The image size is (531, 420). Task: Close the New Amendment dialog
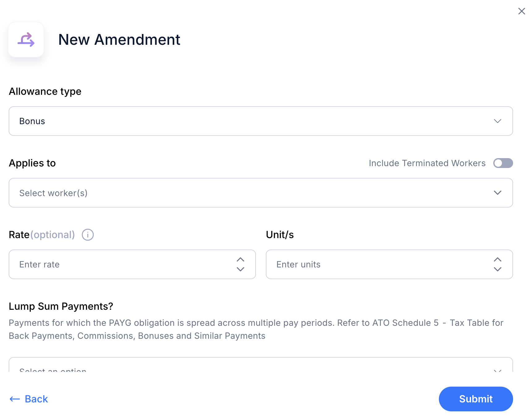coord(522,11)
